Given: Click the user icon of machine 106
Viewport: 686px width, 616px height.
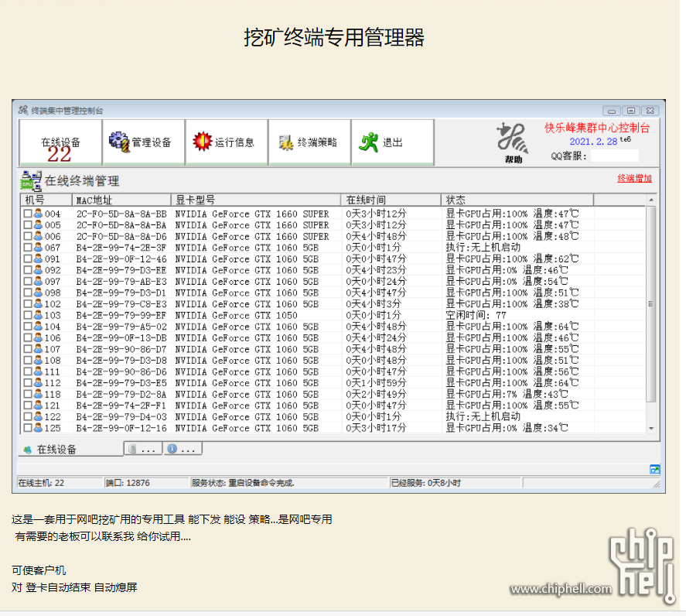Looking at the screenshot, I should [39, 338].
